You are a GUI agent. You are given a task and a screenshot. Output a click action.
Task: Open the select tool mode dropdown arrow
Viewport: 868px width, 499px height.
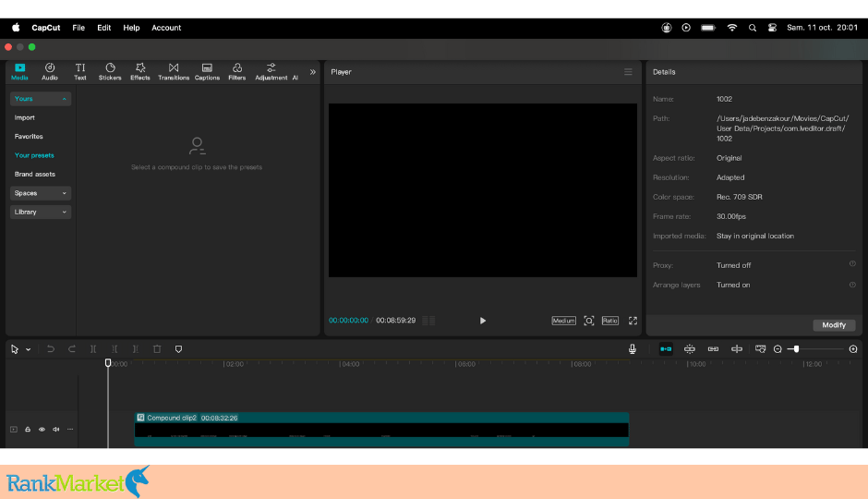point(29,349)
